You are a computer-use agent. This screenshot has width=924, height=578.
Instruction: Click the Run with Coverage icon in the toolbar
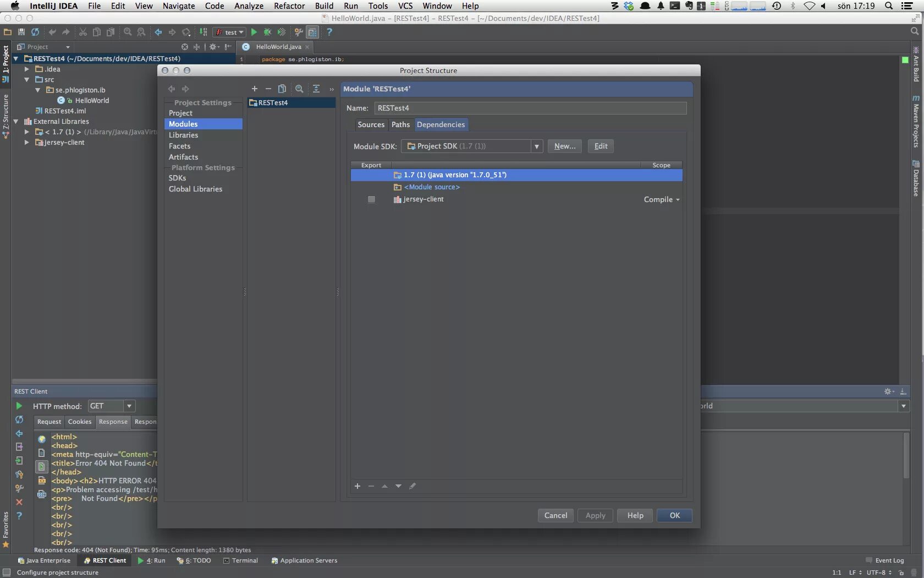[281, 32]
